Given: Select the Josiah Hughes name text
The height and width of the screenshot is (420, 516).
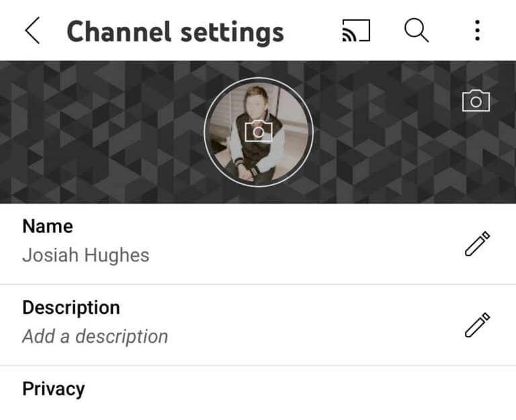Looking at the screenshot, I should click(85, 255).
